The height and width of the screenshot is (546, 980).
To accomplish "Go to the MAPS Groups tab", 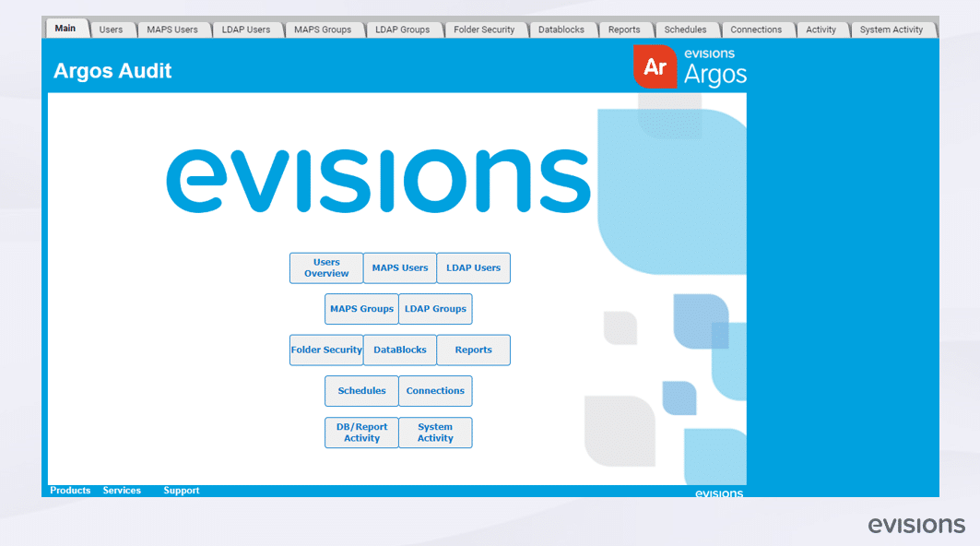I will [323, 30].
